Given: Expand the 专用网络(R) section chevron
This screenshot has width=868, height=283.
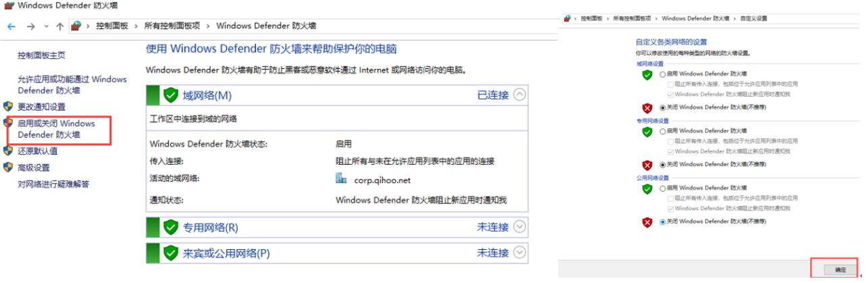Looking at the screenshot, I should point(519,227).
